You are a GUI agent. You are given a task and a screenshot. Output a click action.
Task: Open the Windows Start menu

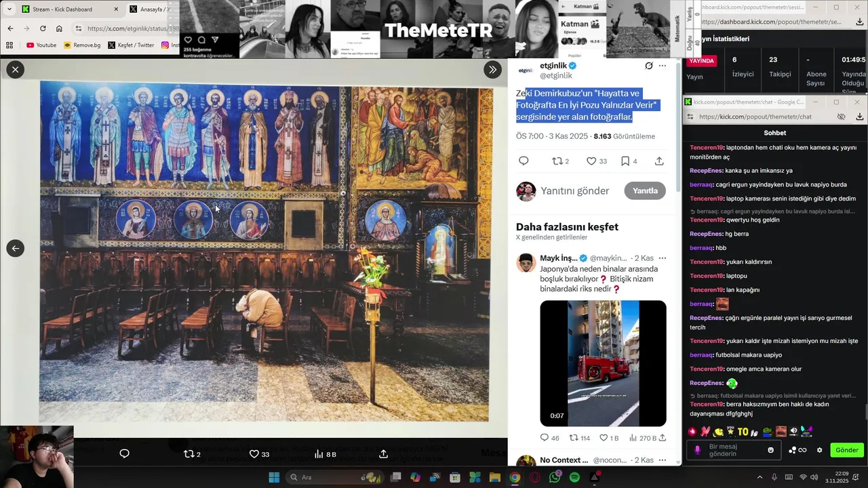[x=274, y=477]
